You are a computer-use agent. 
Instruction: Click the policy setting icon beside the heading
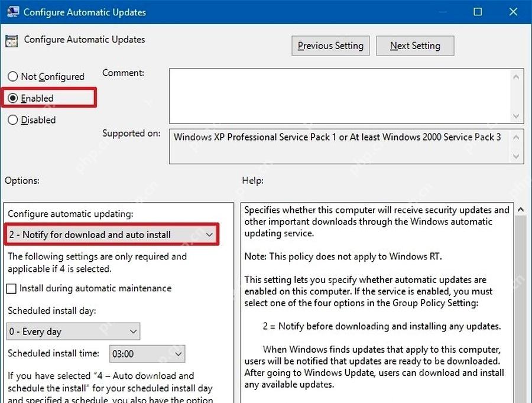[x=12, y=41]
